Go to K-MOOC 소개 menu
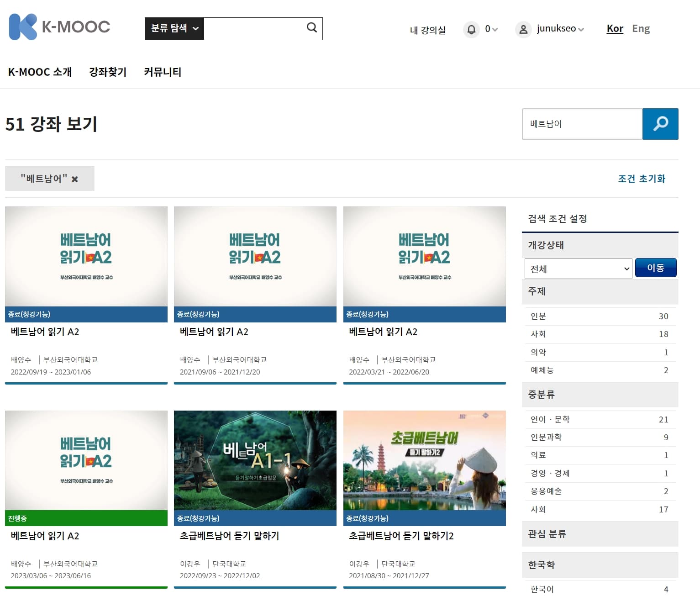 [40, 72]
